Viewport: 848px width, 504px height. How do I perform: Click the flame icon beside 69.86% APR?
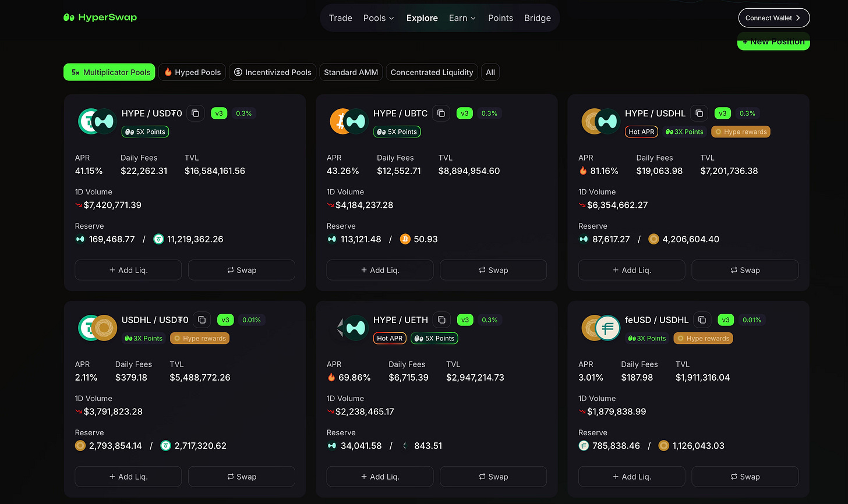point(331,378)
